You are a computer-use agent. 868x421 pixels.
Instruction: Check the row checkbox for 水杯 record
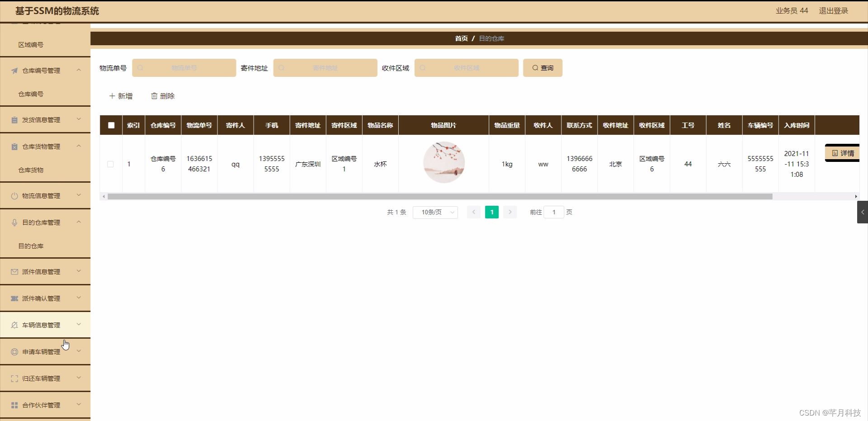point(111,164)
